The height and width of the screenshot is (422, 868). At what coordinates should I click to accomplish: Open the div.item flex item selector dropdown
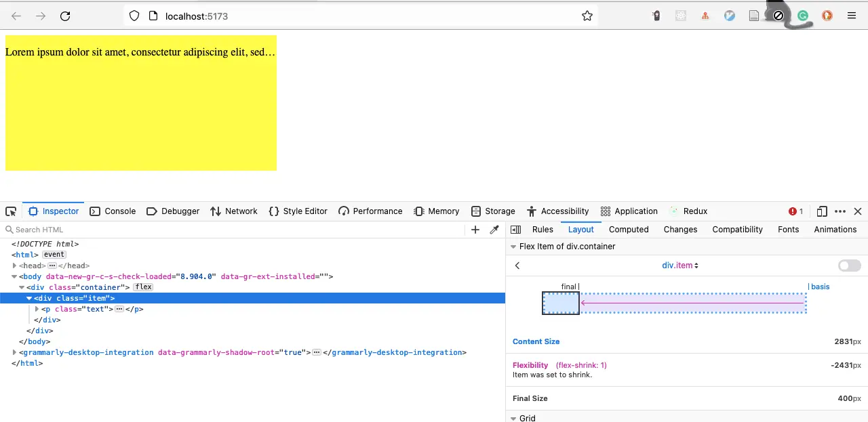coord(680,266)
